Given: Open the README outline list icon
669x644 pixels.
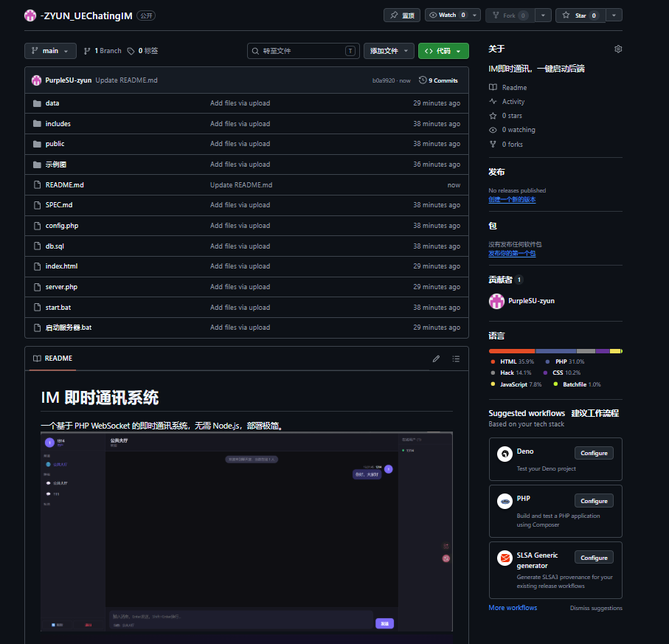Looking at the screenshot, I should click(x=456, y=359).
